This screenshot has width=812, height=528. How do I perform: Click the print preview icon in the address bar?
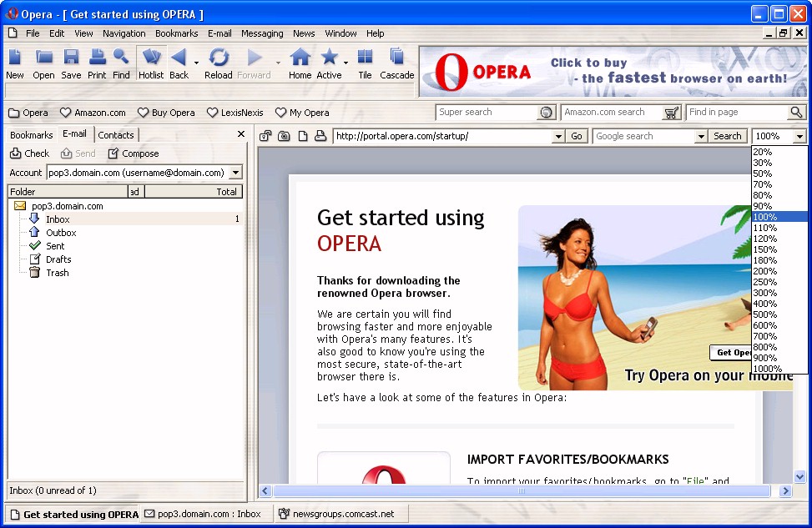(x=320, y=136)
